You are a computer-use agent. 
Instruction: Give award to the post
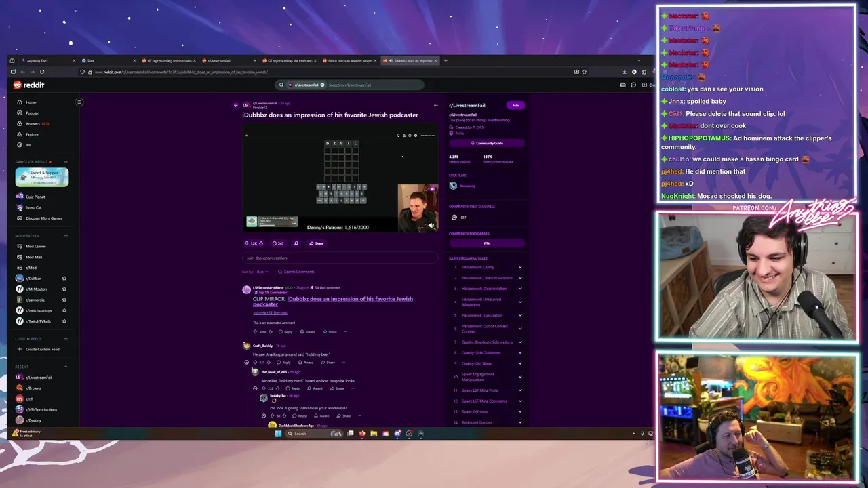(296, 243)
